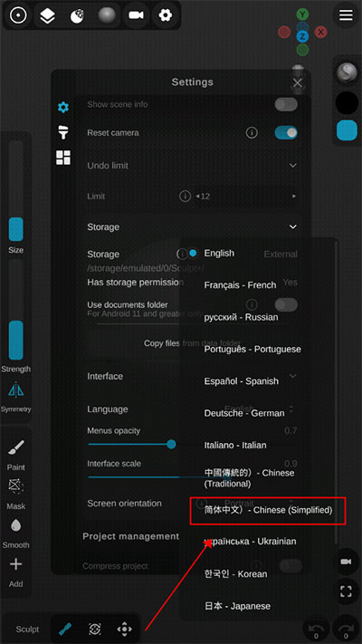Select the Mask tool

pos(16,487)
